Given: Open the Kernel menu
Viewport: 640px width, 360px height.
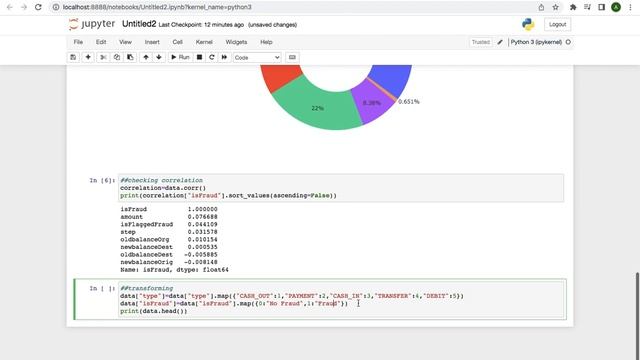Looking at the screenshot, I should click(204, 42).
